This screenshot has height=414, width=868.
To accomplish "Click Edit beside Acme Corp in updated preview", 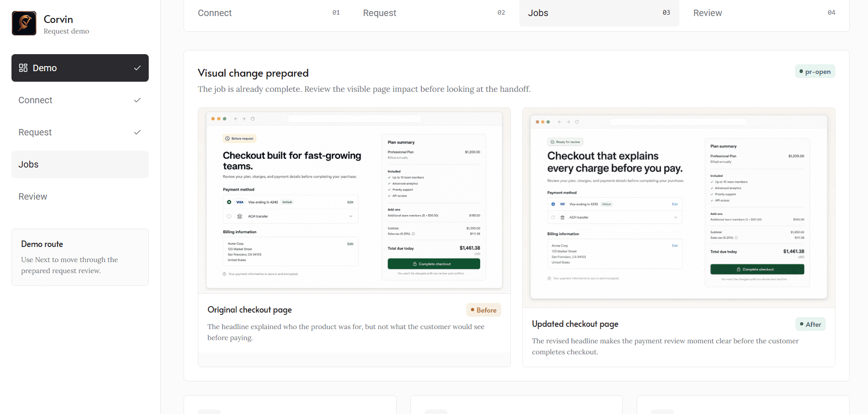I will point(675,246).
